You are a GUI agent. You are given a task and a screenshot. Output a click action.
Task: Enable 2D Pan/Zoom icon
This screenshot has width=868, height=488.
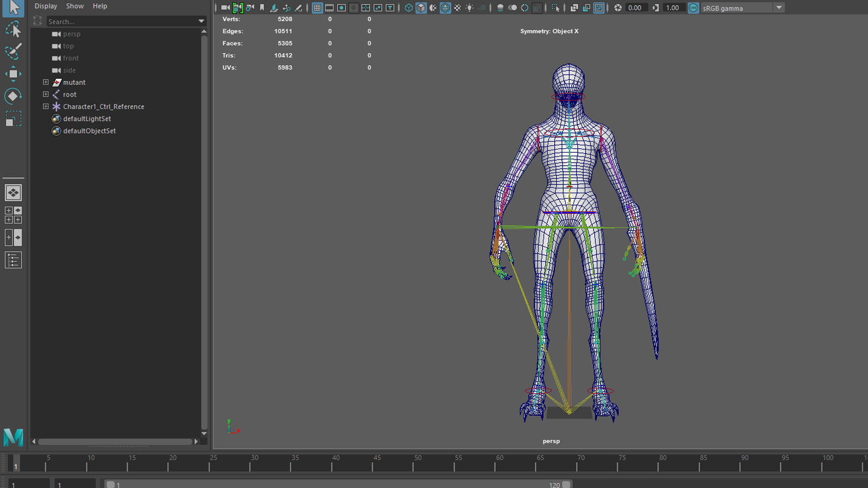[x=286, y=8]
